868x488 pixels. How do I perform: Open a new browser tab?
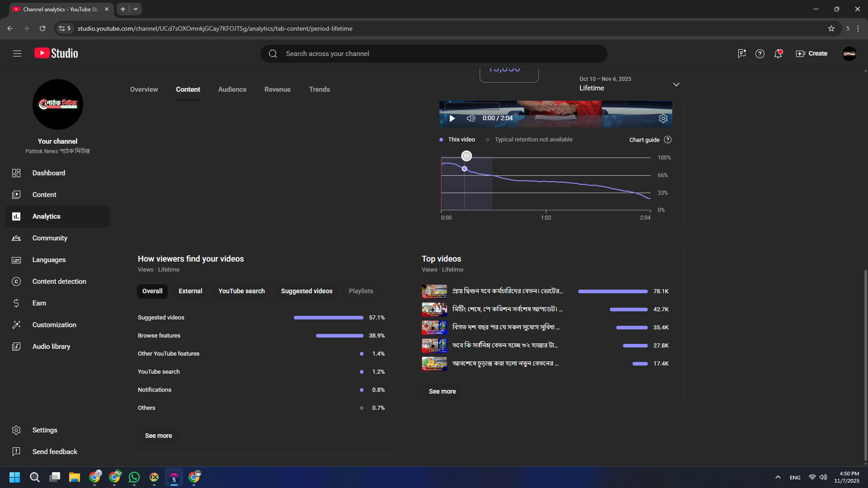tap(123, 9)
